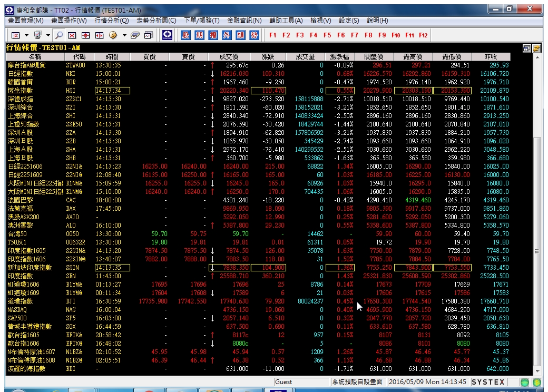Screen dimensions: 548x392
Task: Sort by the 成交量 column header
Action: click(306, 56)
